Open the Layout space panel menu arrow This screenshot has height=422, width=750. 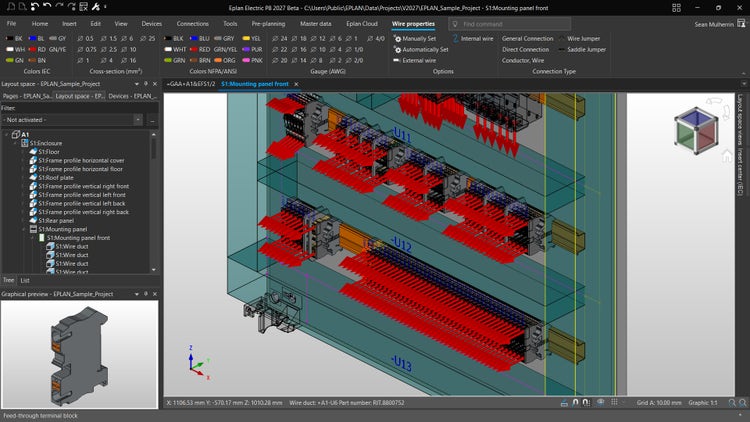coord(137,84)
